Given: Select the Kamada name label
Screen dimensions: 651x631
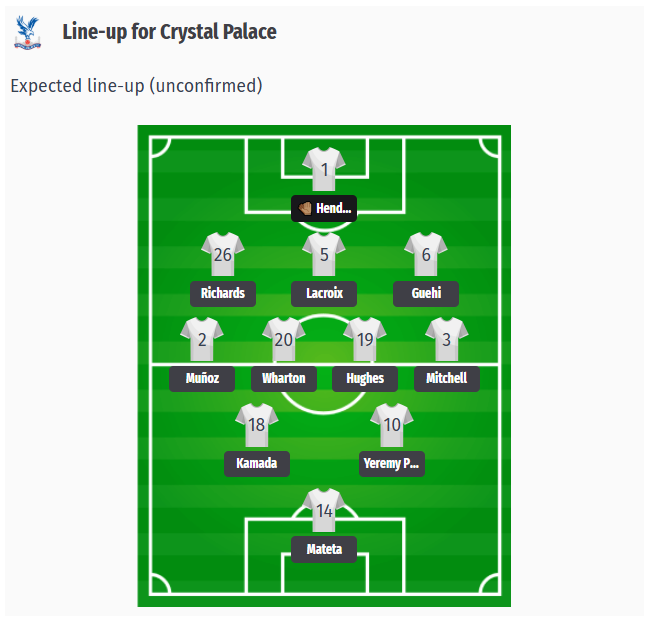Looking at the screenshot, I should (257, 464).
